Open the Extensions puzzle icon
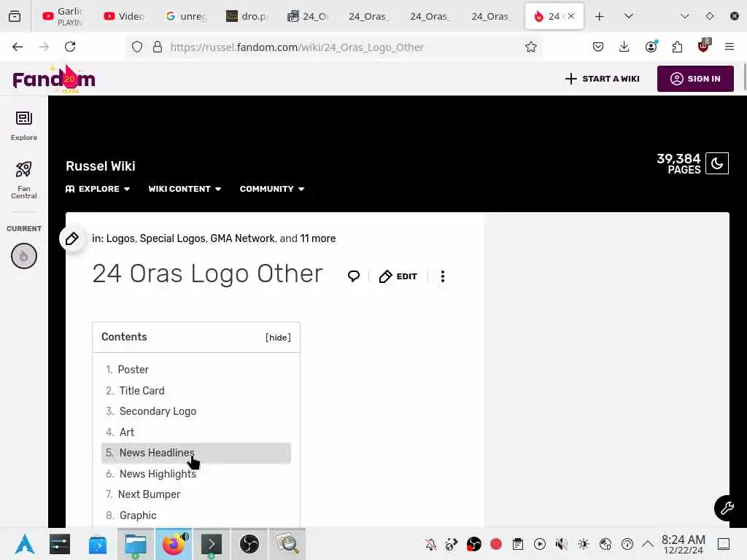 677,47
